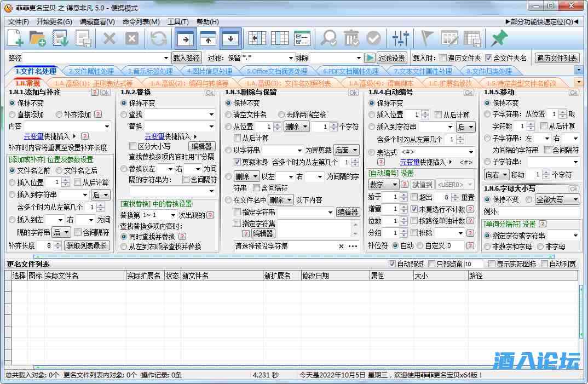Screen dimensions: 588x384
Task: Click the down-arrow panel layout icon
Action: pyautogui.click(x=230, y=38)
